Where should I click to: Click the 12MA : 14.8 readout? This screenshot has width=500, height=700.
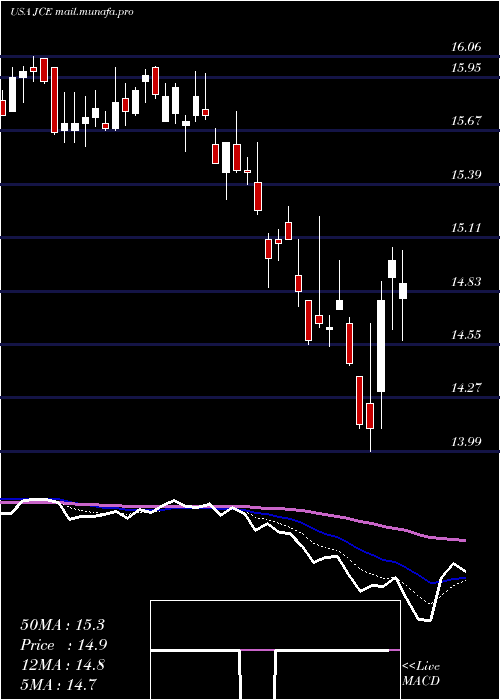pyautogui.click(x=62, y=665)
